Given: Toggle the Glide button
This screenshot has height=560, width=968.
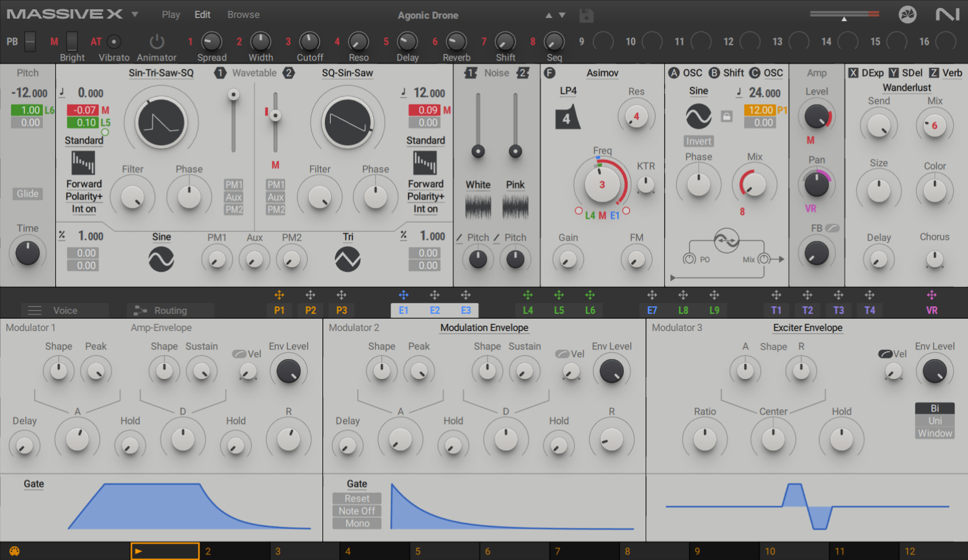Looking at the screenshot, I should click(27, 193).
